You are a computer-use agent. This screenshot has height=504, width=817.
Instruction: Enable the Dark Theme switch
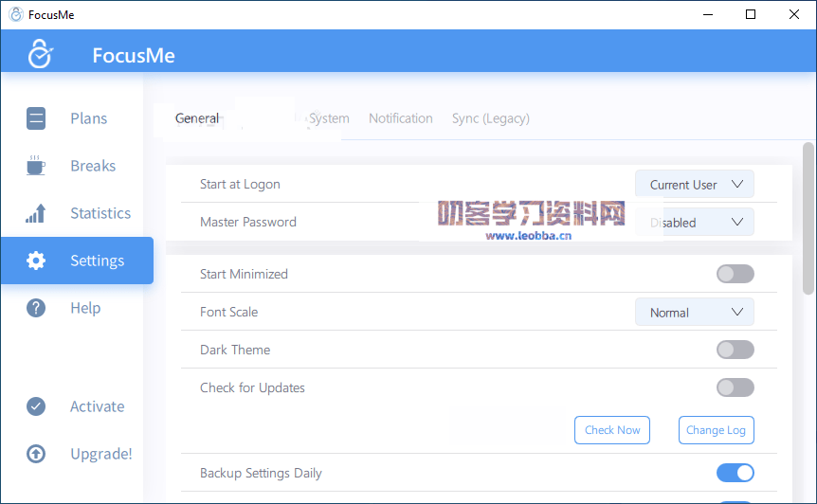(735, 350)
